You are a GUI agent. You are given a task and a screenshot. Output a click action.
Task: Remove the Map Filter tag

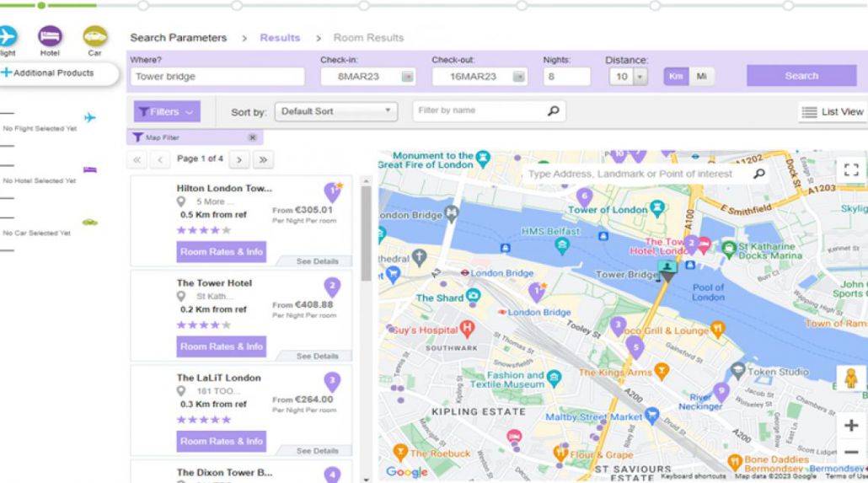[x=251, y=137]
